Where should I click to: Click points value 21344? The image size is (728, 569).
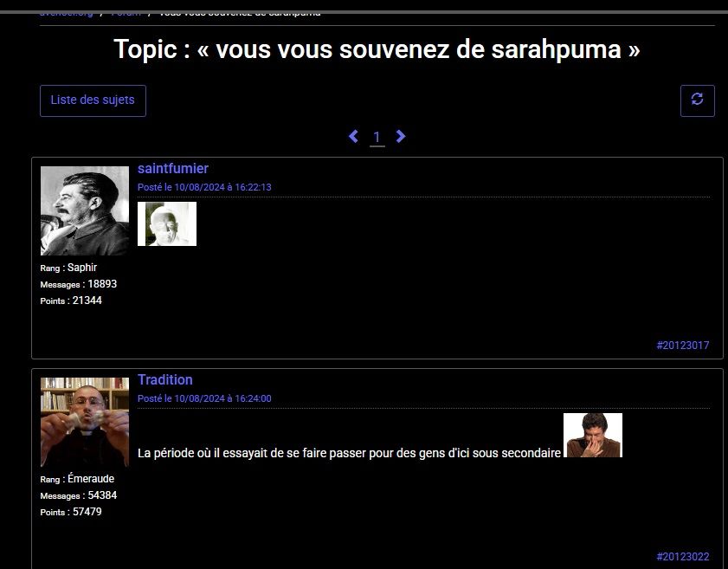pyautogui.click(x=87, y=300)
